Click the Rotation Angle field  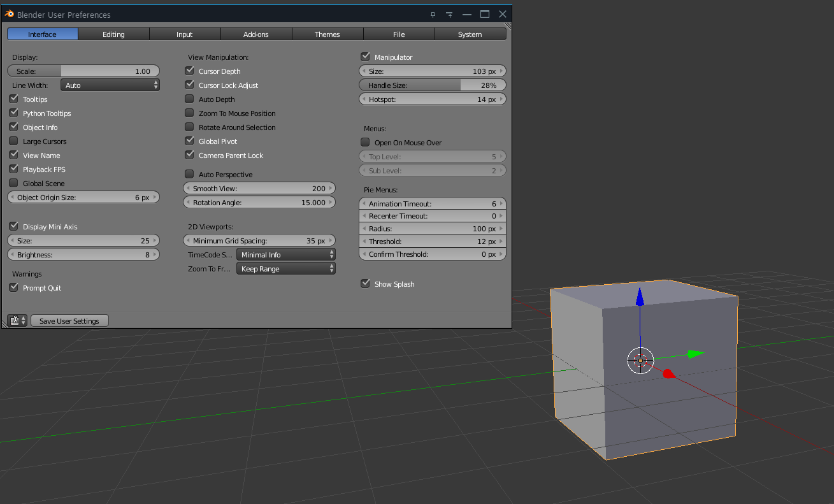click(x=259, y=202)
